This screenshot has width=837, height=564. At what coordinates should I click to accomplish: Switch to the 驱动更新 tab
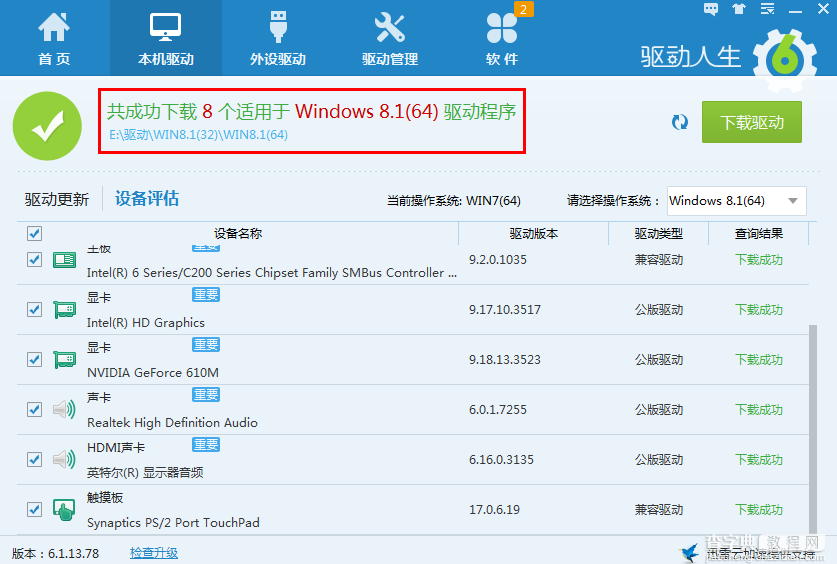click(x=57, y=199)
